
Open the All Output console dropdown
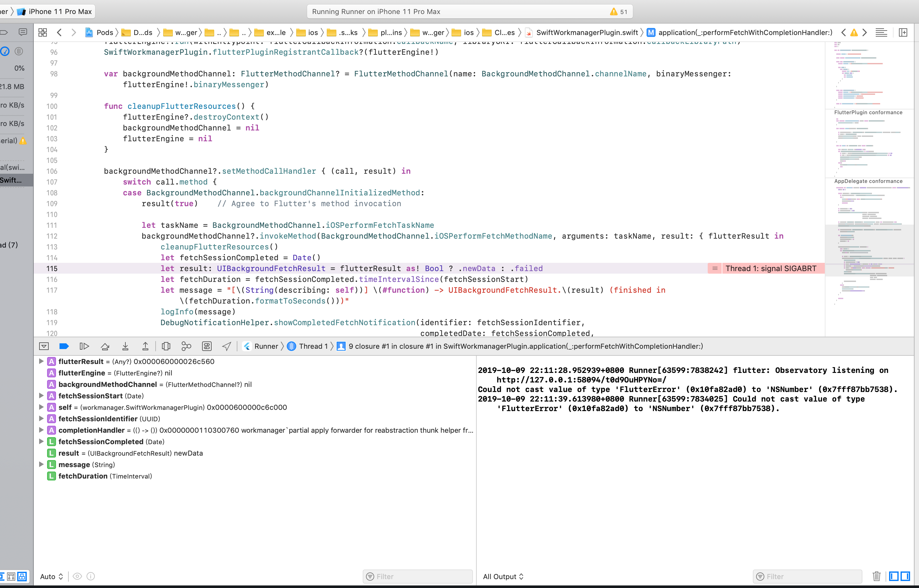[x=503, y=576]
